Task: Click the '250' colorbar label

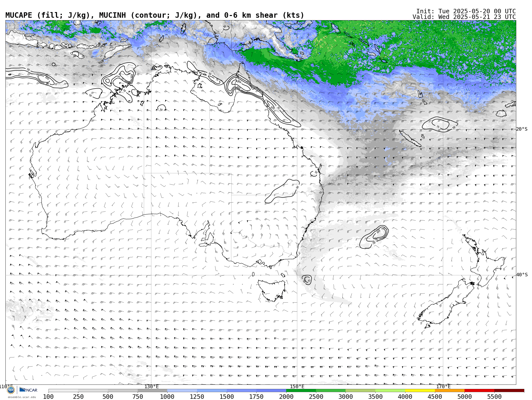Action: coord(78,397)
